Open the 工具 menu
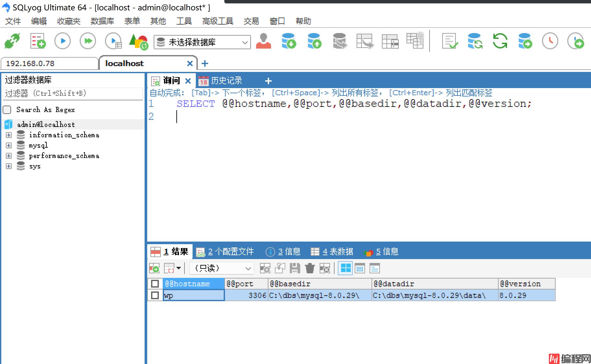This screenshot has height=364, width=591. click(184, 21)
